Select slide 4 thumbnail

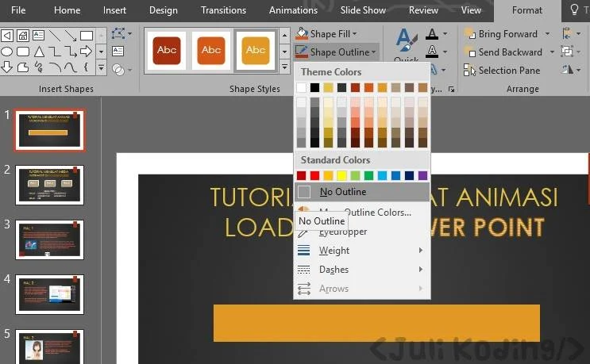click(49, 294)
